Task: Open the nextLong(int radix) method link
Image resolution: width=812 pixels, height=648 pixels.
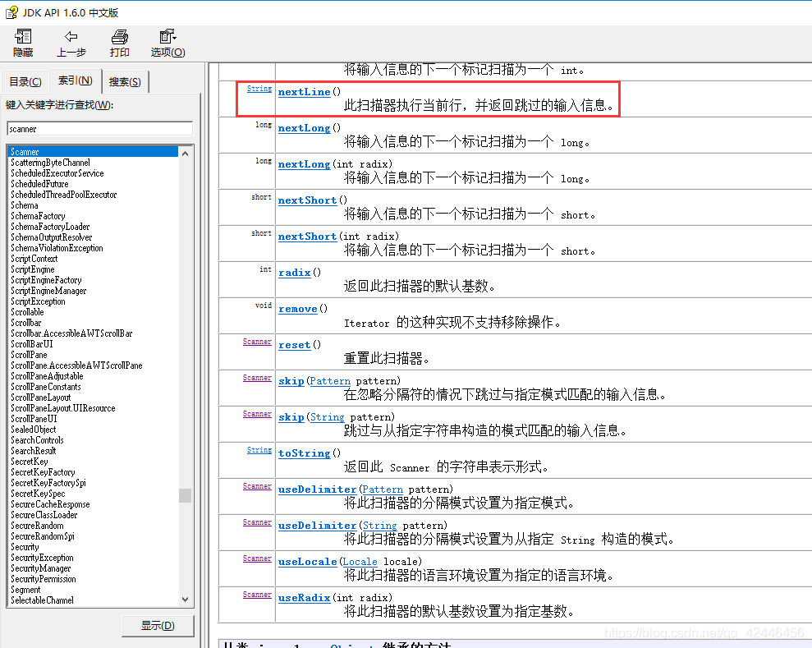Action: [304, 164]
